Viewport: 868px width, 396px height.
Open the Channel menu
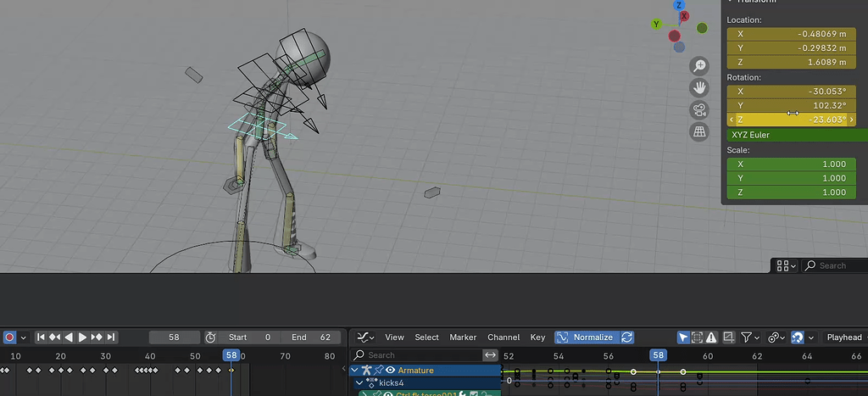[x=504, y=337]
